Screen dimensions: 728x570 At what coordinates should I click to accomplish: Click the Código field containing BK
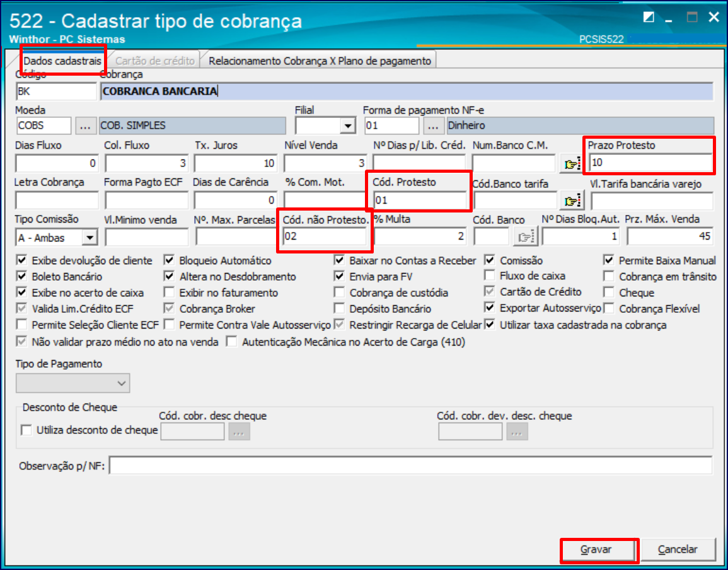tap(56, 91)
